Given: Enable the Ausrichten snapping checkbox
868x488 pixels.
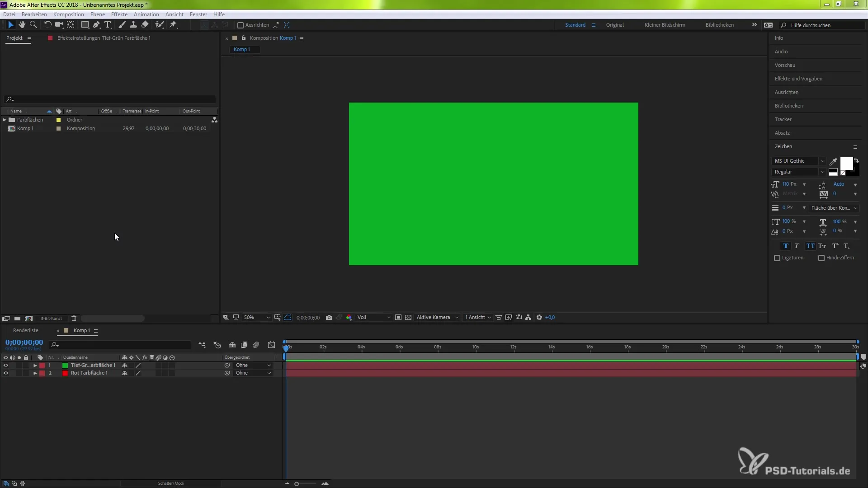Looking at the screenshot, I should click(x=241, y=25).
